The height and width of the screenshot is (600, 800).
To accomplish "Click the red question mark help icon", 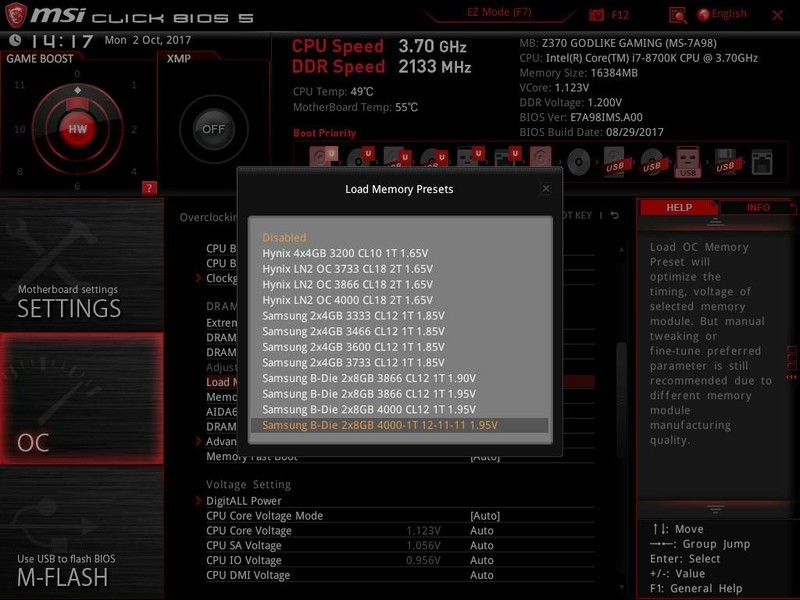I will point(149,188).
